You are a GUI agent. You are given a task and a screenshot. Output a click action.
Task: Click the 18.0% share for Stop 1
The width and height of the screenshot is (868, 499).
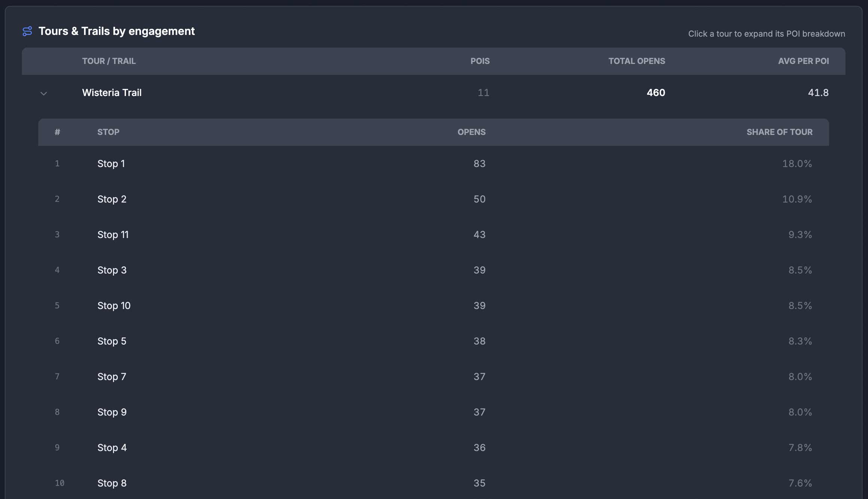[797, 164]
